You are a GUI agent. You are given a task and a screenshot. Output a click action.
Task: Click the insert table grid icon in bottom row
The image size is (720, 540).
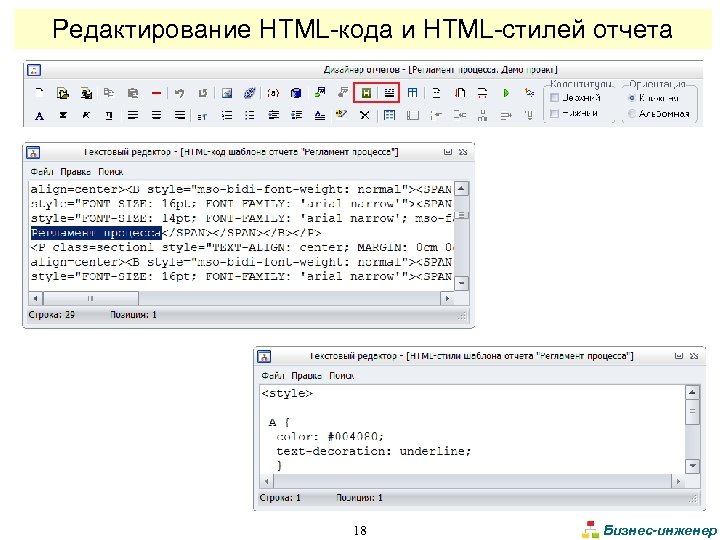coord(389,116)
